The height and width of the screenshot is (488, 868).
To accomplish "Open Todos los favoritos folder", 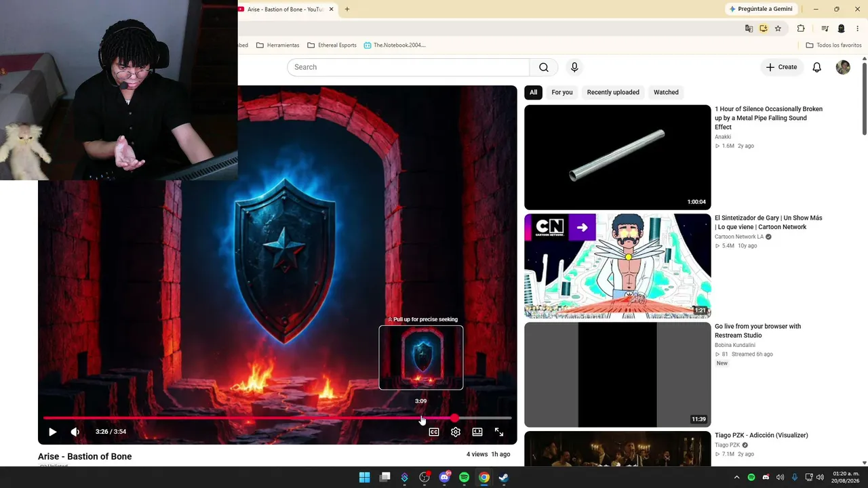I will [x=833, y=45].
